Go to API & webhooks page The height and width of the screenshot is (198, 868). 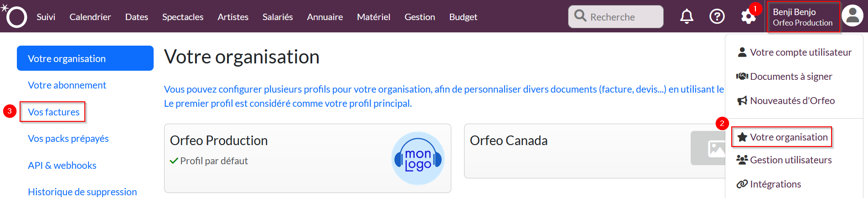[62, 166]
